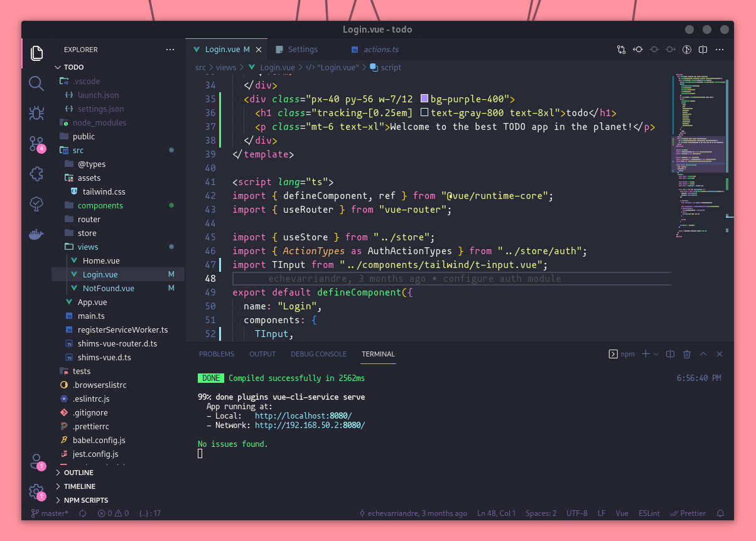Split the terminal panel
The width and height of the screenshot is (756, 541).
click(x=670, y=354)
